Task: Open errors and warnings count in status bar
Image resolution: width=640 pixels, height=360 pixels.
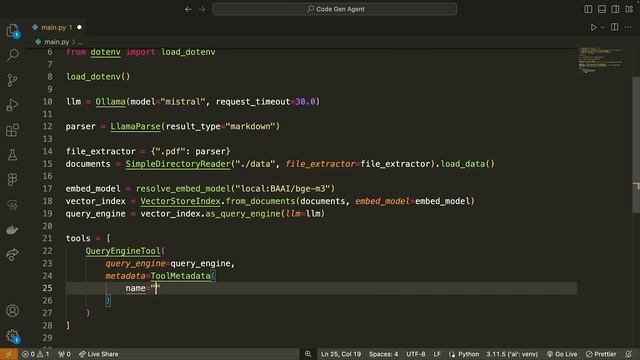Action: click(36, 354)
